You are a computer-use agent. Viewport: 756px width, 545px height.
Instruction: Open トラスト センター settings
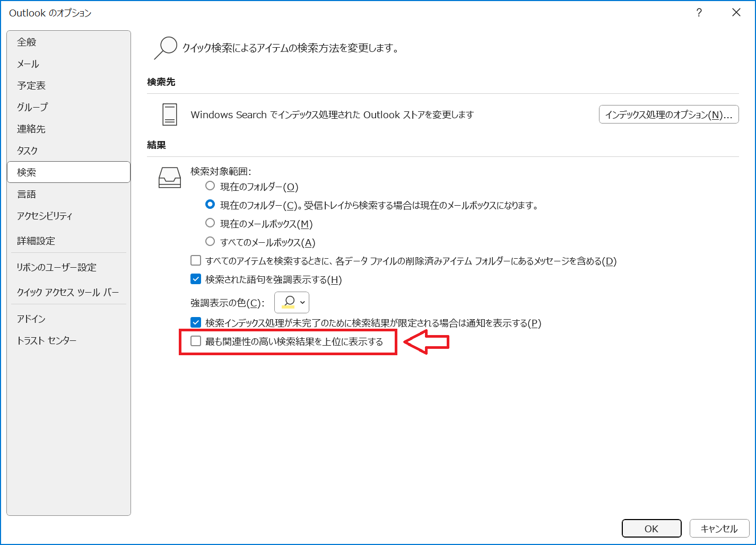[68, 340]
